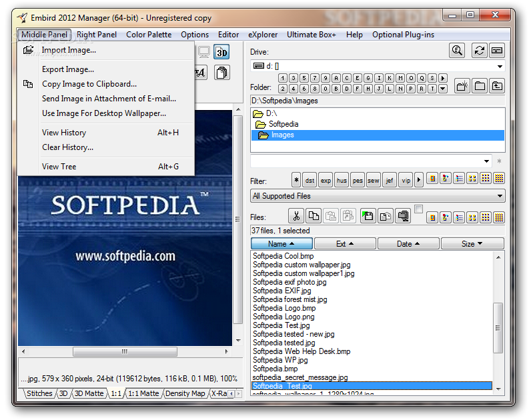Select file Softpedia Logo.png

point(284,317)
